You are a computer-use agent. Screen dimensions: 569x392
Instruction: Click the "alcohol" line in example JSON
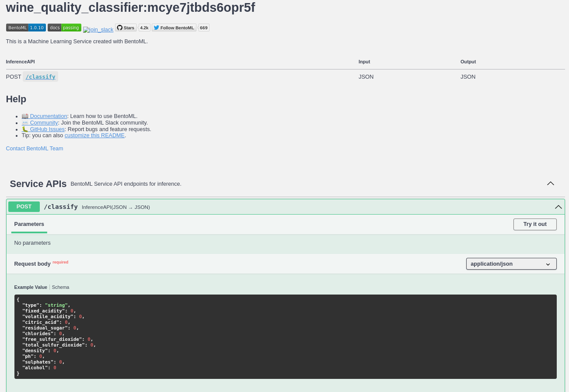(x=39, y=368)
